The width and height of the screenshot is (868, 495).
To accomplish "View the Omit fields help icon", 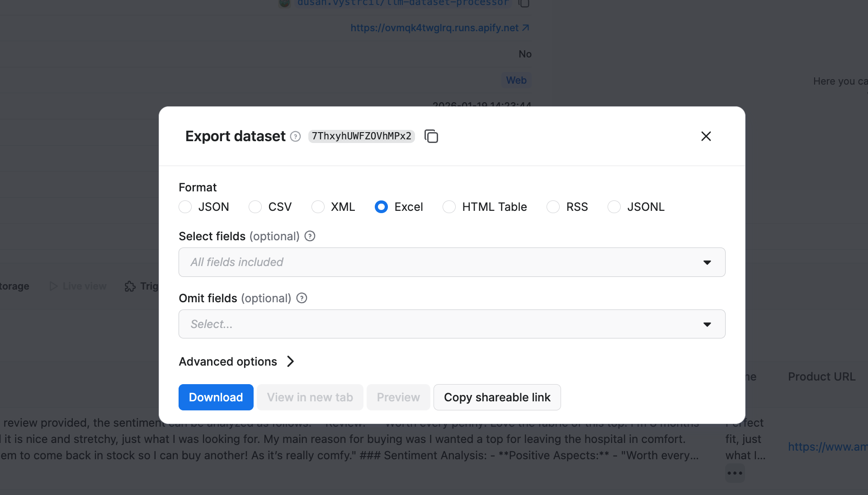I will (x=301, y=298).
